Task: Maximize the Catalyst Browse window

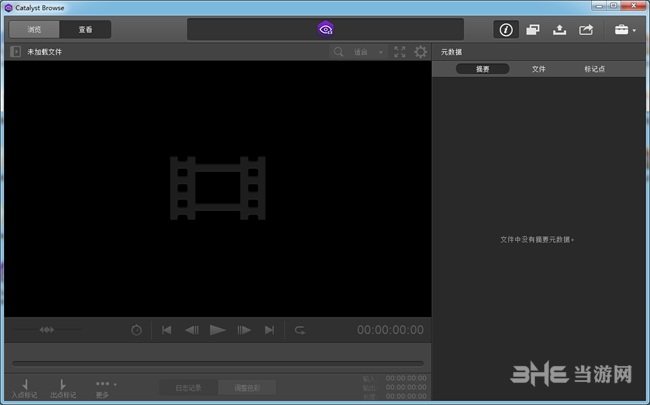Action: (x=614, y=6)
